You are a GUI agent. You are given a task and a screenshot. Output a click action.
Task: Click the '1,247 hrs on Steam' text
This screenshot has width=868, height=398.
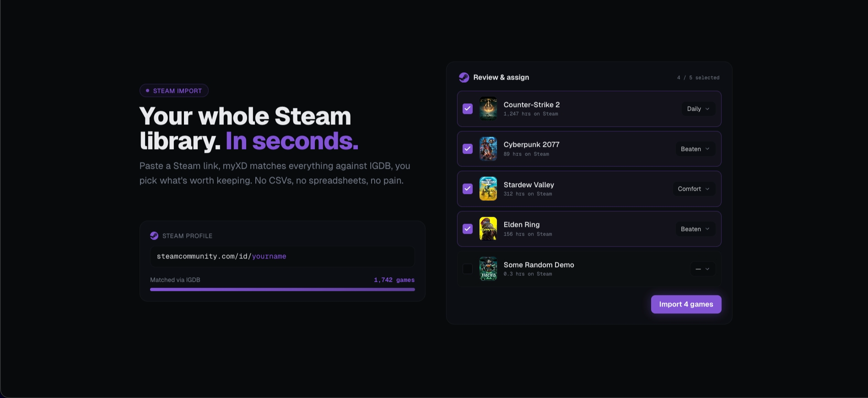[x=531, y=114]
